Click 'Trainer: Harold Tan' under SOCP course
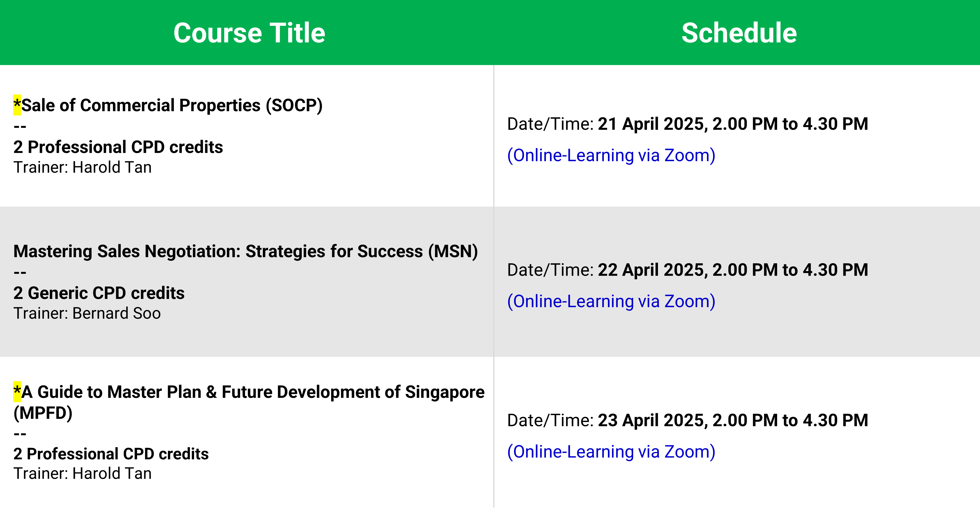Viewport: 980px width, 508px height. click(82, 167)
